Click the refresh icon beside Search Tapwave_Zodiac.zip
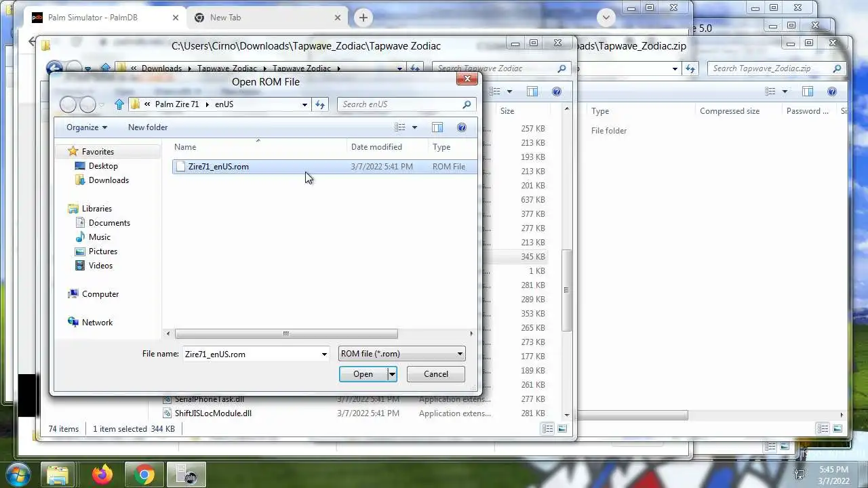 [690, 68]
